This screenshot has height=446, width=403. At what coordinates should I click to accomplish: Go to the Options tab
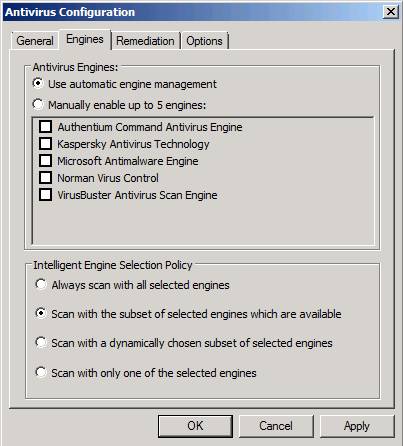[x=204, y=41]
